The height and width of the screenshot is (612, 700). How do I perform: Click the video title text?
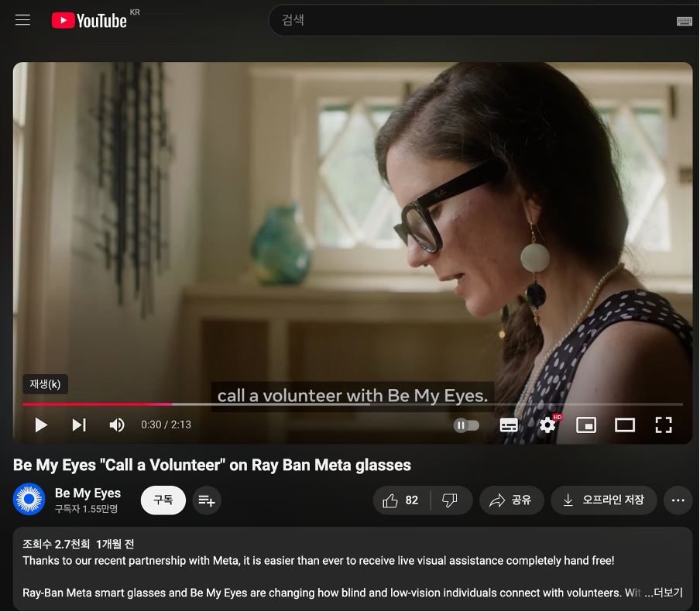[212, 465]
